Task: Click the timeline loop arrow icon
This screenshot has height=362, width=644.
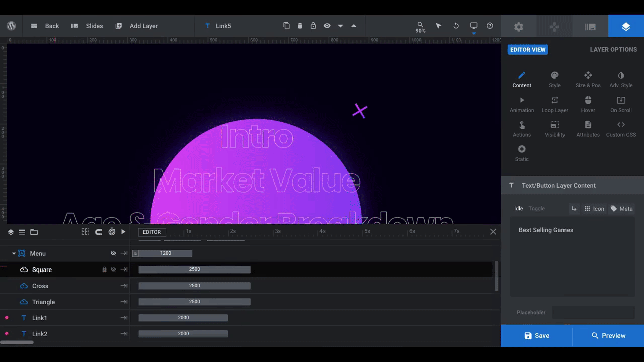Action: pos(98,232)
